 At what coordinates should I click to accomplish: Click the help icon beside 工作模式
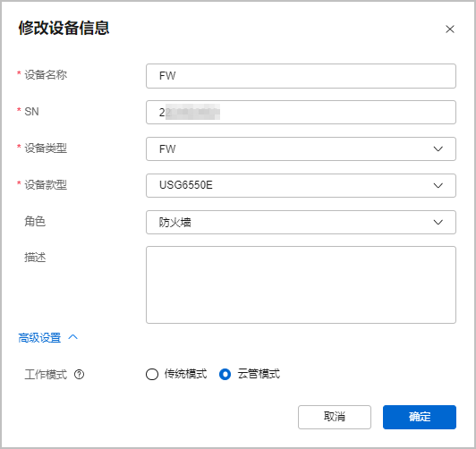[x=80, y=375]
